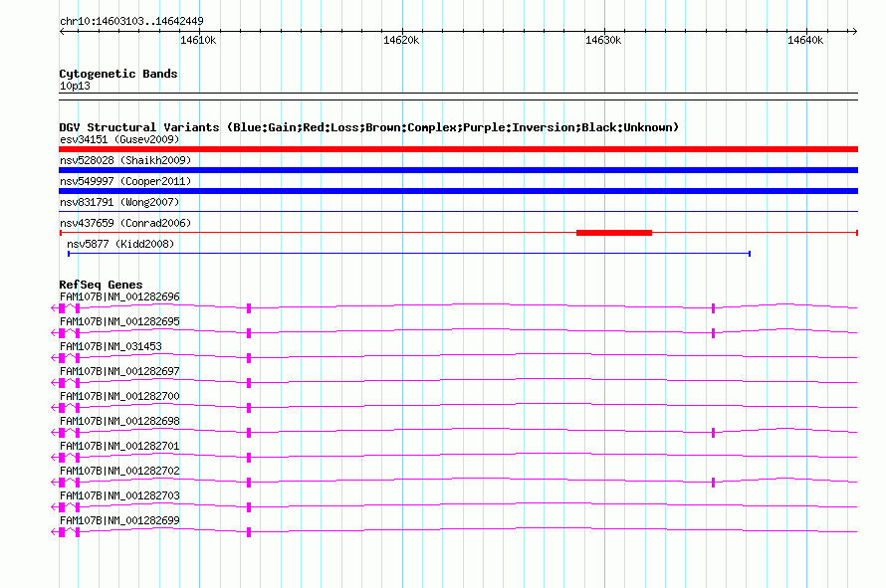
Task: Open the nsv831791 (Wong2007) variant label
Action: (x=119, y=202)
